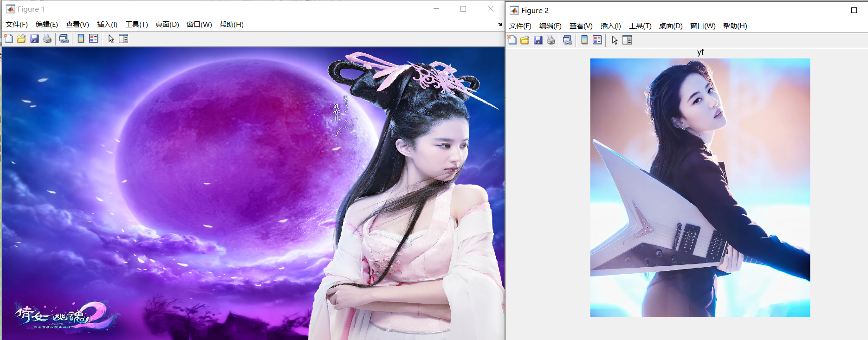The image size is (868, 340).
Task: Expand hidden toolbar arrow in Figure 1 menu bar
Action: click(500, 25)
